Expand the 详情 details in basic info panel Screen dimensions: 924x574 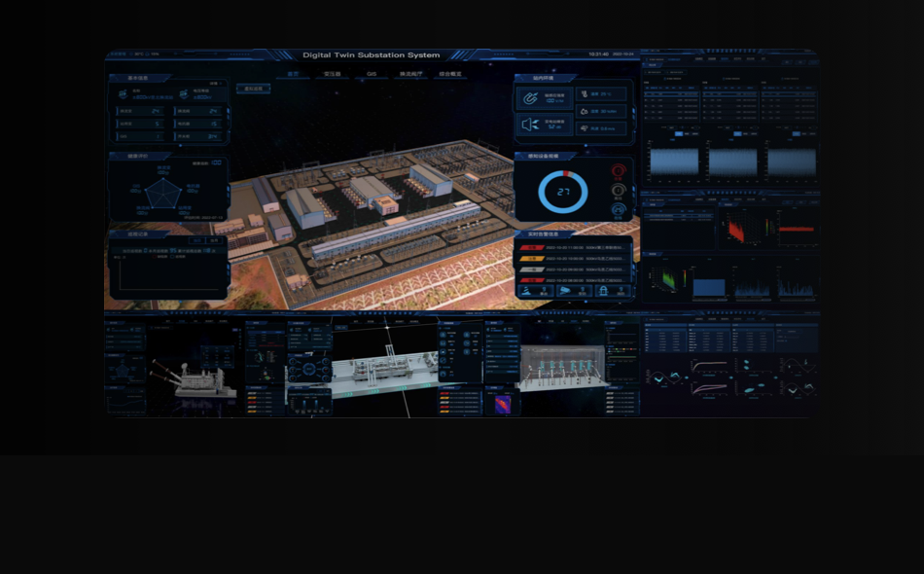click(x=215, y=84)
